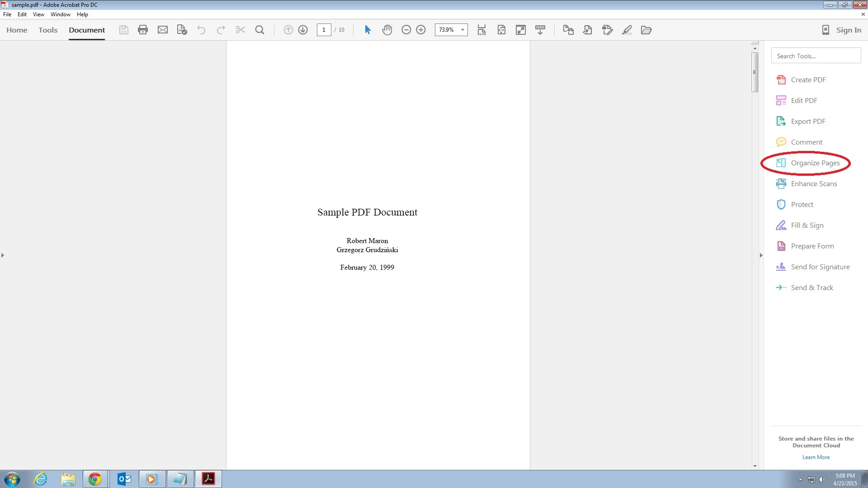The width and height of the screenshot is (868, 488).
Task: Open the zoom percentage dropdown
Action: (x=462, y=30)
